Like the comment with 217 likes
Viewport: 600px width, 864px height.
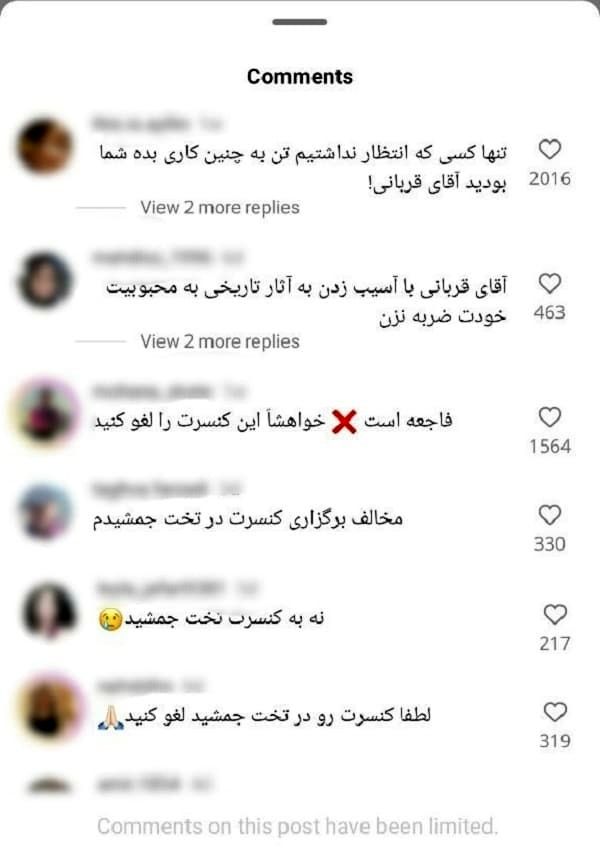(x=555, y=614)
